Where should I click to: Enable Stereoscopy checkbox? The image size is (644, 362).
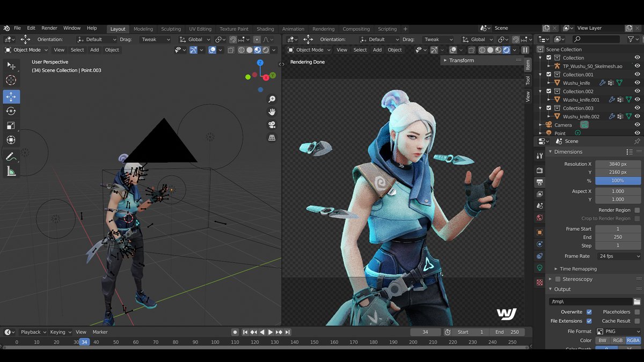(558, 279)
